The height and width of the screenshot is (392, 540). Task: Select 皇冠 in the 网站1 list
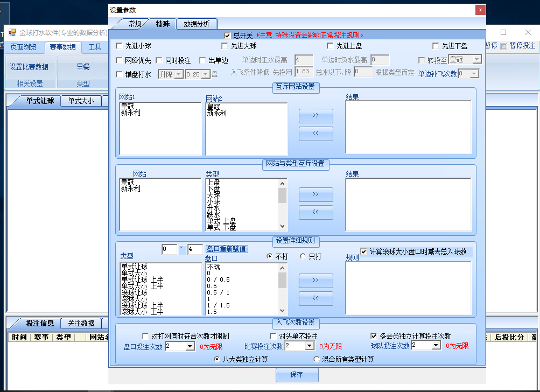pyautogui.click(x=127, y=106)
